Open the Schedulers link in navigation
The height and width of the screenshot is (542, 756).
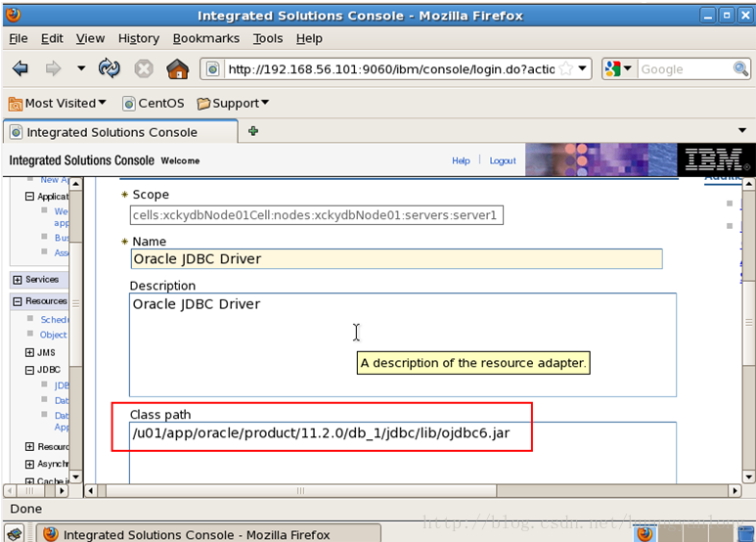[54, 319]
